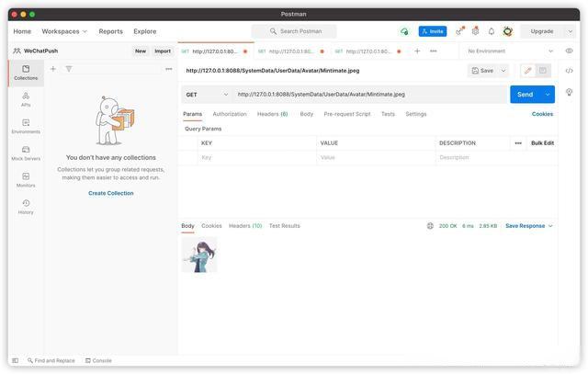Click the Save button
588x374 pixels.
[483, 71]
